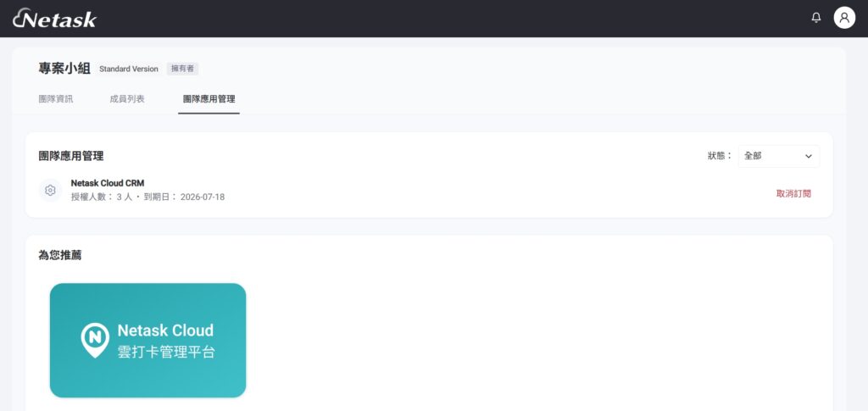Open the Netask Cloud CRM app name

coord(108,183)
